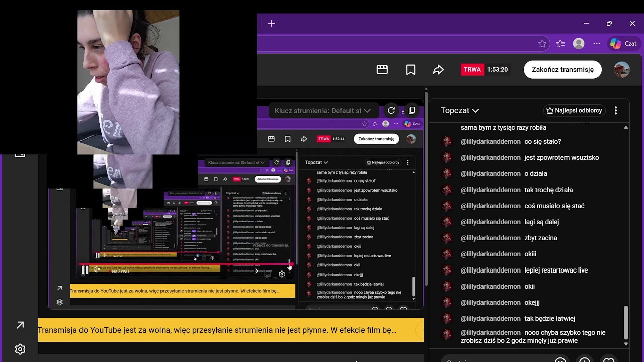Click avatar beside 'o działa' message
Image resolution: width=644 pixels, height=362 pixels.
446,174
